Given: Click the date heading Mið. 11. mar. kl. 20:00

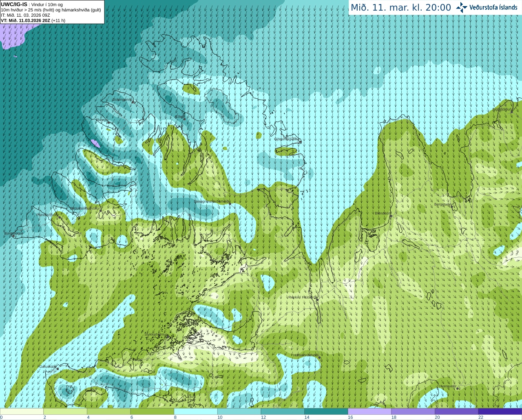Looking at the screenshot, I should [401, 7].
